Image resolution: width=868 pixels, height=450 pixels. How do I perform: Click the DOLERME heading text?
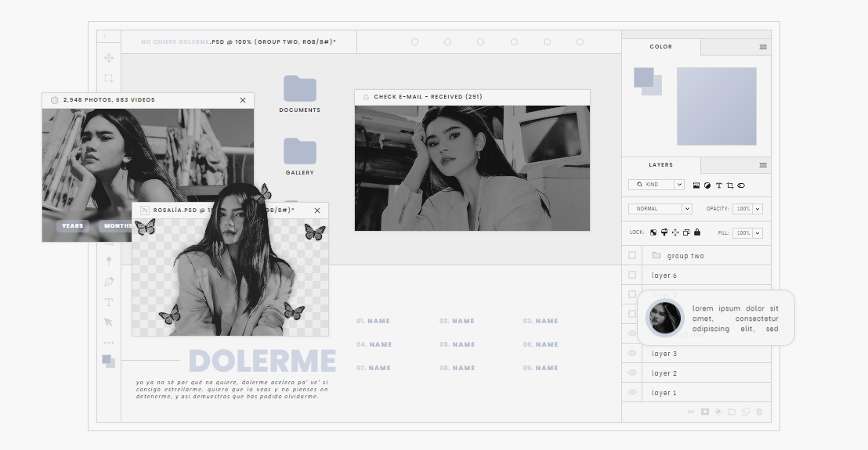[262, 361]
